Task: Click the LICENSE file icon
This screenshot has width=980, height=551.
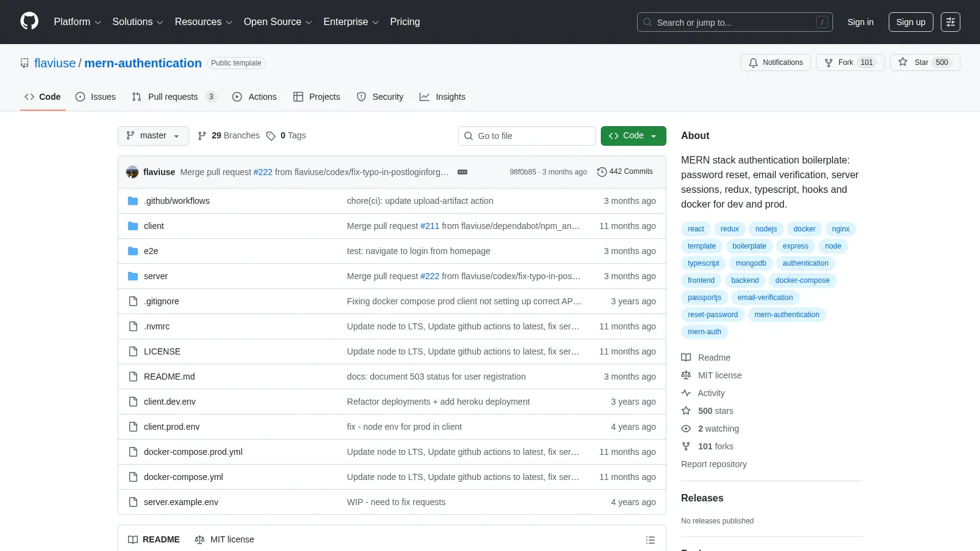Action: coord(133,351)
